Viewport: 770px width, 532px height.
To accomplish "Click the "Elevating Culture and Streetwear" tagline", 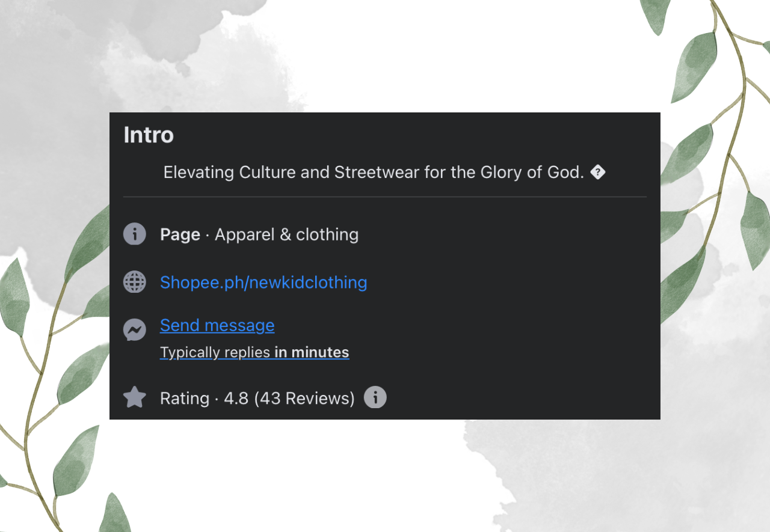I will [x=374, y=173].
